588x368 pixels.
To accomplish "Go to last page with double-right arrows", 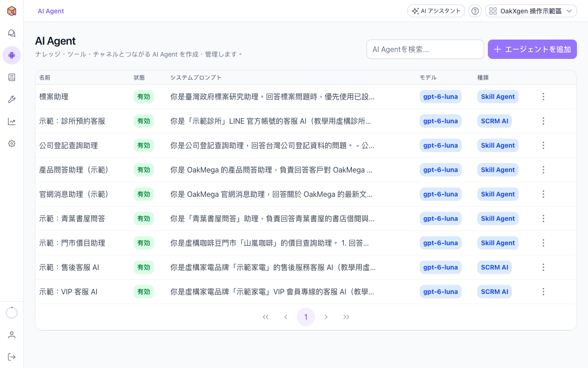I will coord(346,317).
